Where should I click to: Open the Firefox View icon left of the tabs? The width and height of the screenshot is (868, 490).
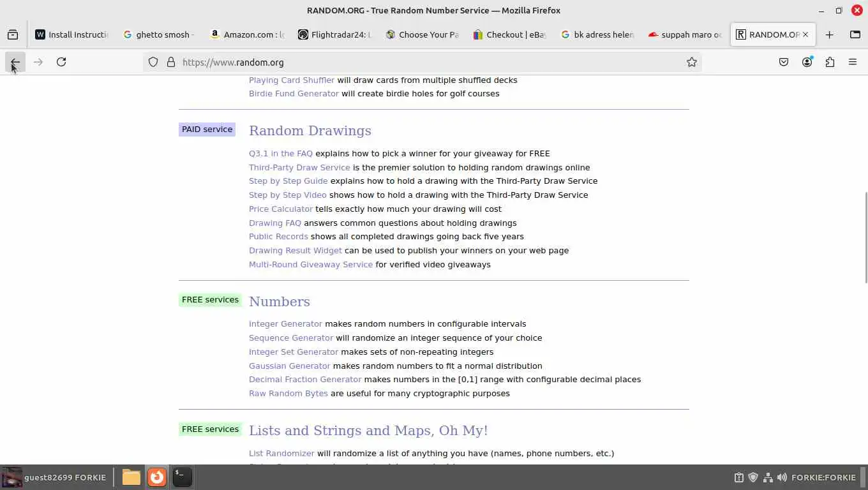click(13, 34)
